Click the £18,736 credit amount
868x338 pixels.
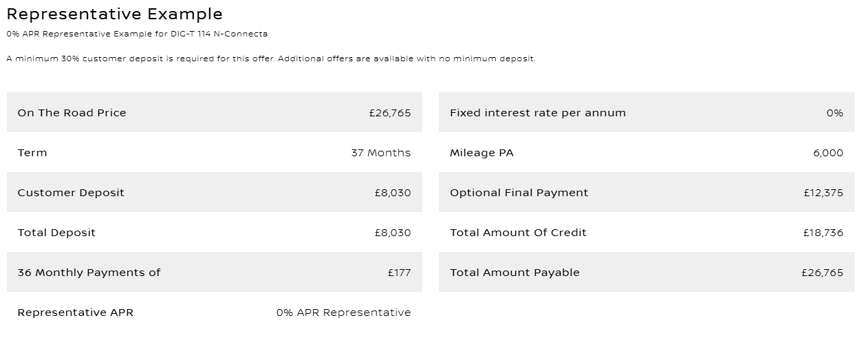tap(823, 233)
